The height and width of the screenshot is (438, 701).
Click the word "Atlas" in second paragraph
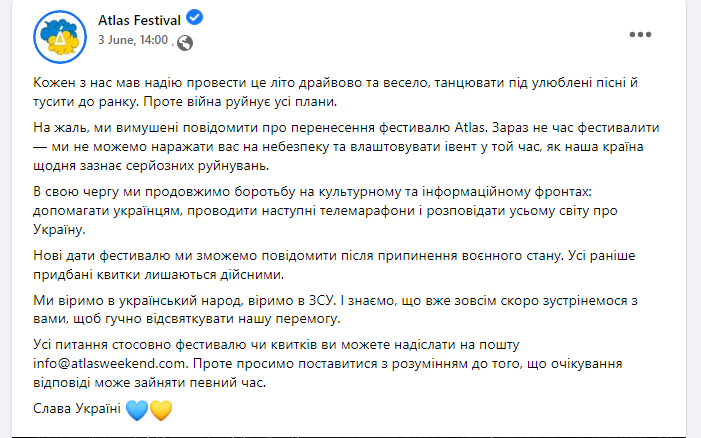[470, 128]
